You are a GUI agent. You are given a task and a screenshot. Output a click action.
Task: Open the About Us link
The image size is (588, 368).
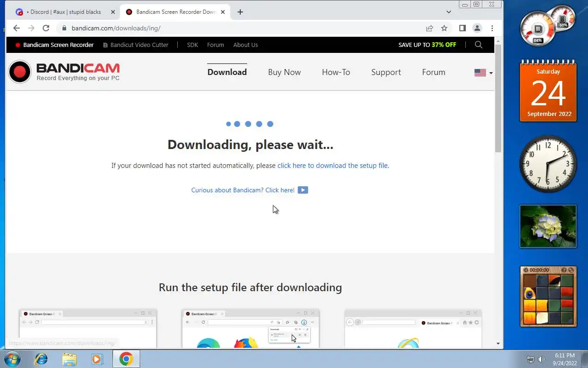245,45
